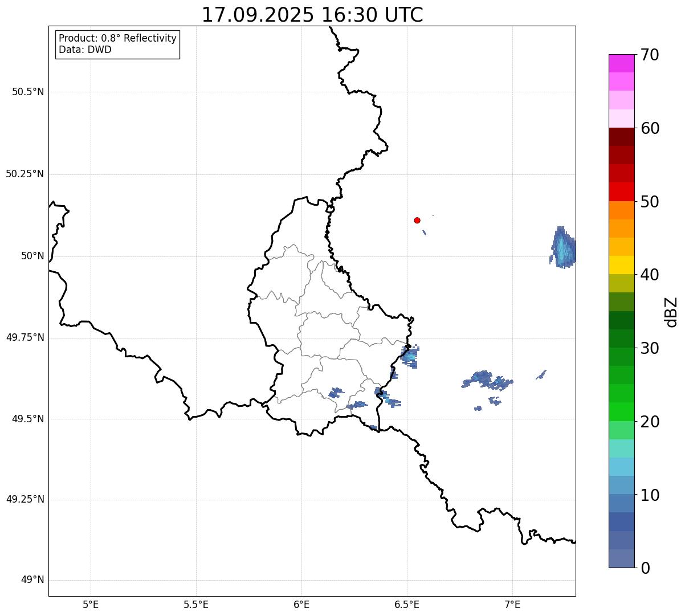Image resolution: width=685 pixels, height=616 pixels.
Task: Click the 5°E longitude label
Action: 91,604
